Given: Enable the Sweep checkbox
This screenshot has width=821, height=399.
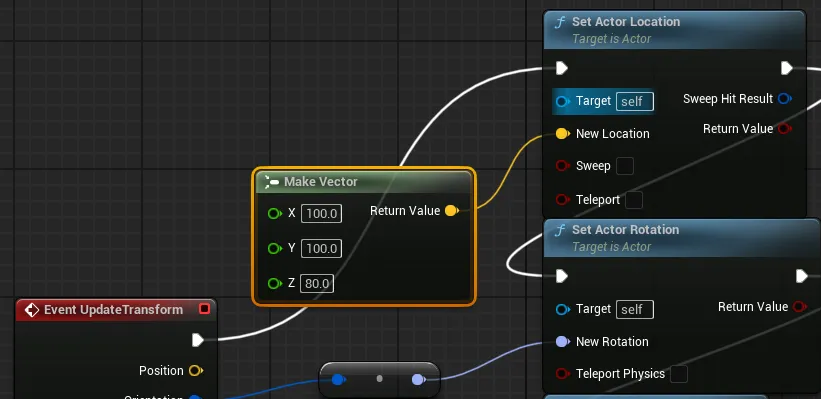Looking at the screenshot, I should tap(625, 166).
